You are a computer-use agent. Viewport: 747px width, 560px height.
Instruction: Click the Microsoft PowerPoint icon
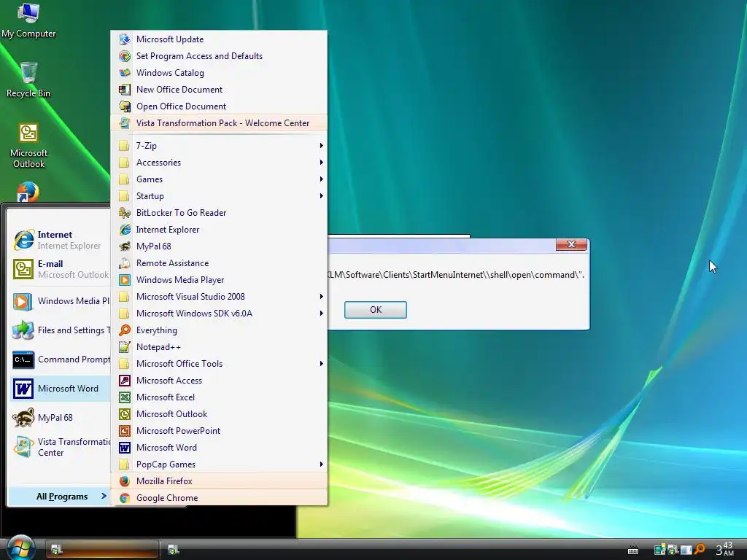pyautogui.click(x=125, y=431)
